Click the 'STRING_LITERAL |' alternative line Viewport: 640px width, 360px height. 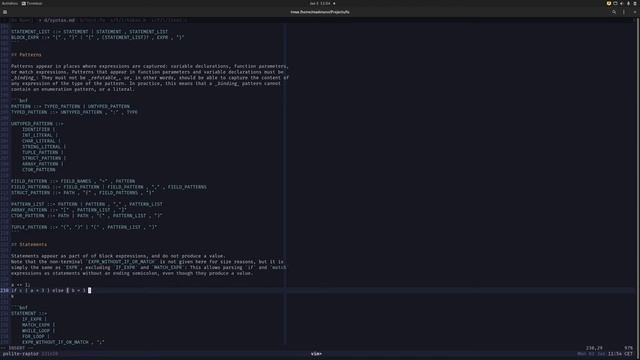click(44, 147)
